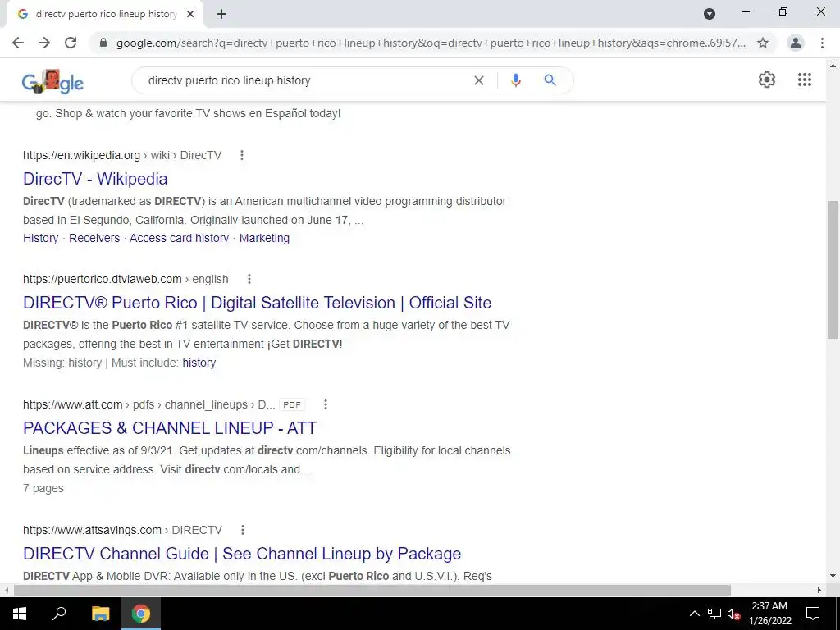840x630 pixels.
Task: Open the Access card history sitelink
Action: tap(179, 238)
